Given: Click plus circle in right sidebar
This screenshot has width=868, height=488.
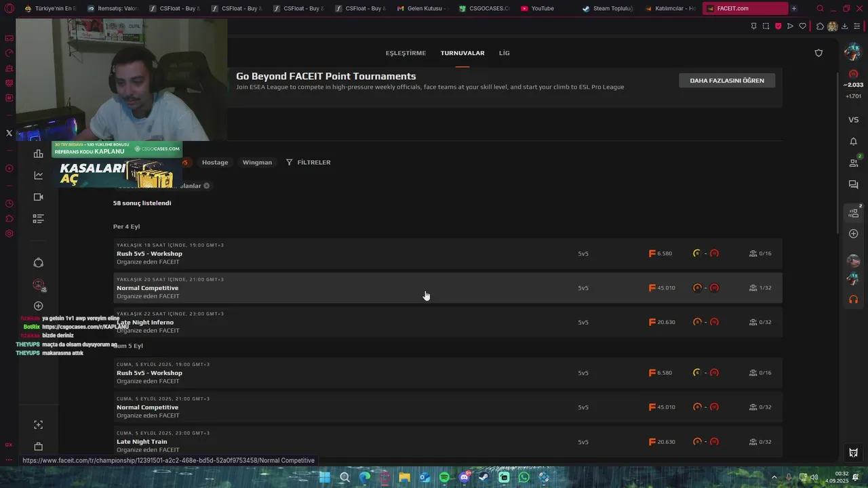Looking at the screenshot, I should pos(853,233).
